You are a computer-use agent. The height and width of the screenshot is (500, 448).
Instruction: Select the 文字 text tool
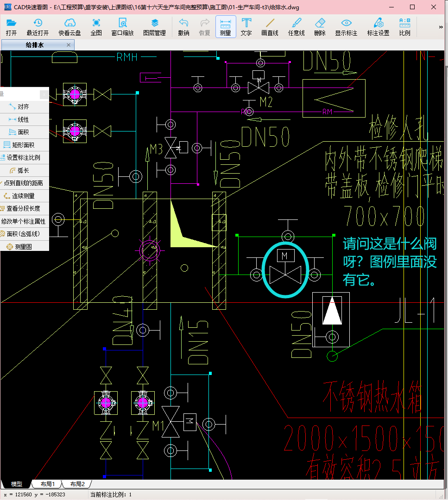(x=246, y=27)
